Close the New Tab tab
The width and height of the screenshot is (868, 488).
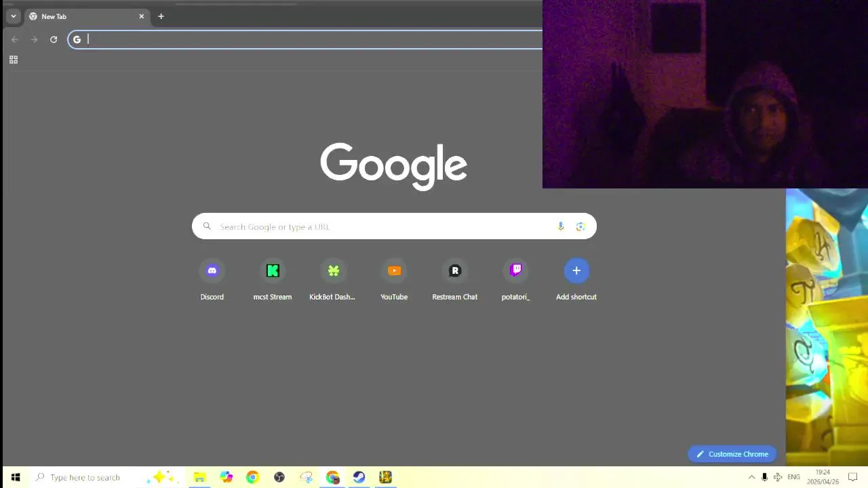pyautogui.click(x=141, y=16)
